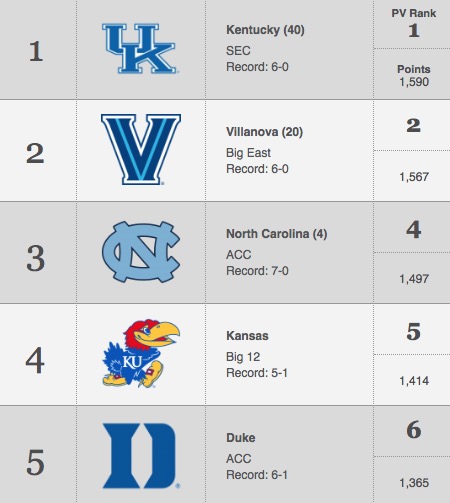
Task: Click the Kansas Jayhawk logo
Action: point(141,354)
